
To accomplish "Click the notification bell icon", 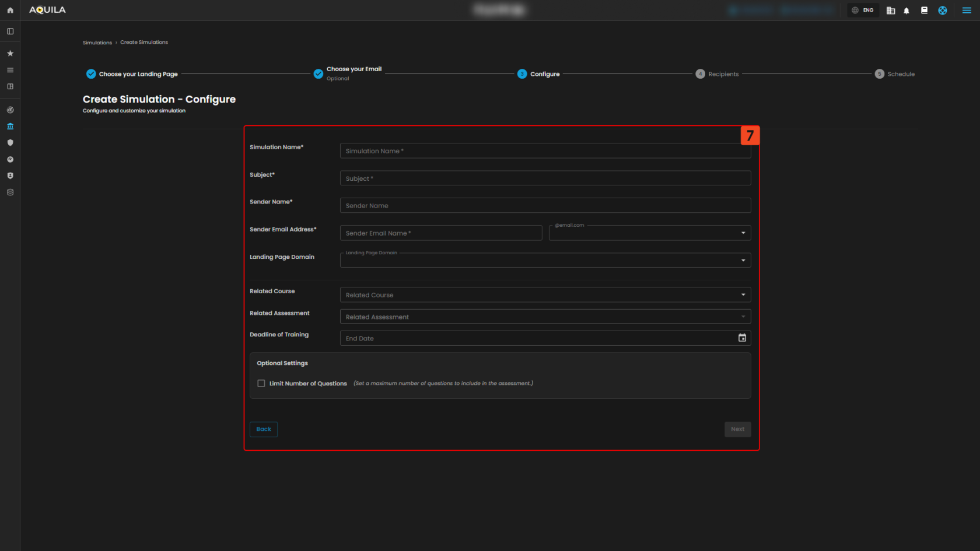I will pos(906,10).
